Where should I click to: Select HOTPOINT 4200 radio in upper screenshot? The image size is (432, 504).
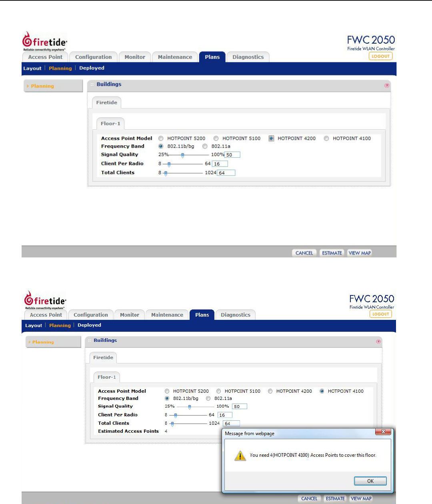tap(271, 139)
